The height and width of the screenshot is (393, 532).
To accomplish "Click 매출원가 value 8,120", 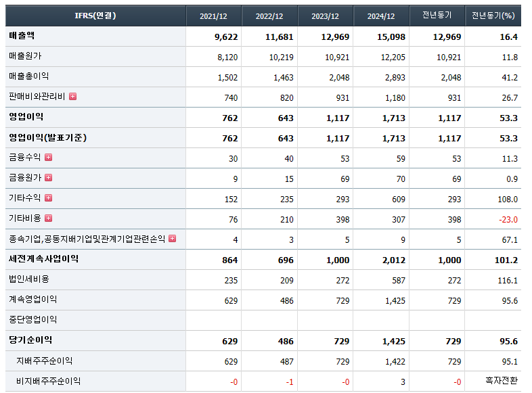I will pos(227,57).
